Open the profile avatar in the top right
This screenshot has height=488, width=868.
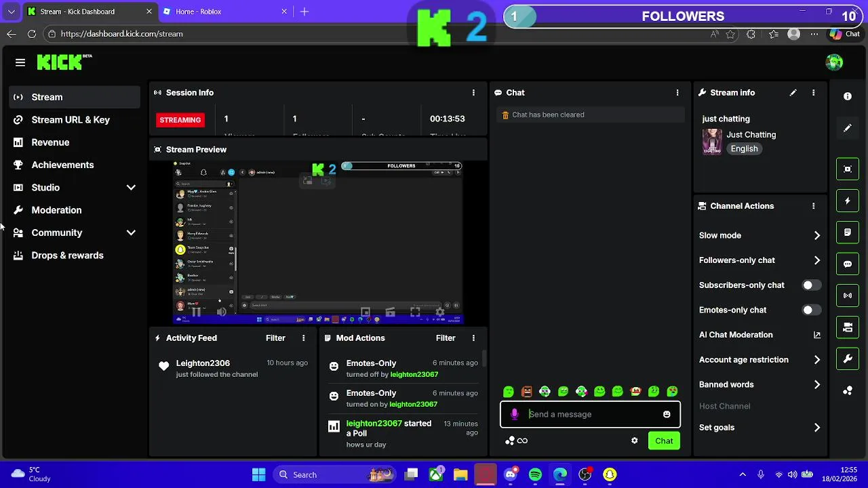[x=834, y=62]
